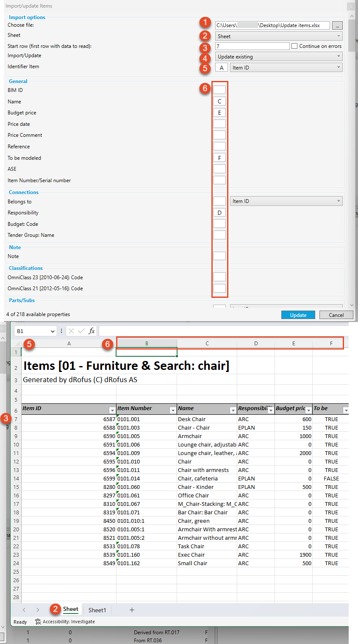Open the Name column filter arrow
Image resolution: width=358 pixels, height=644 pixels.
click(233, 410)
